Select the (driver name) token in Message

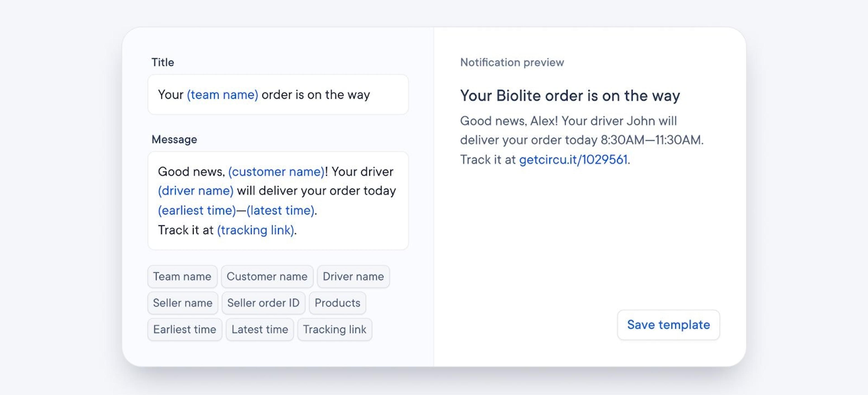point(195,191)
